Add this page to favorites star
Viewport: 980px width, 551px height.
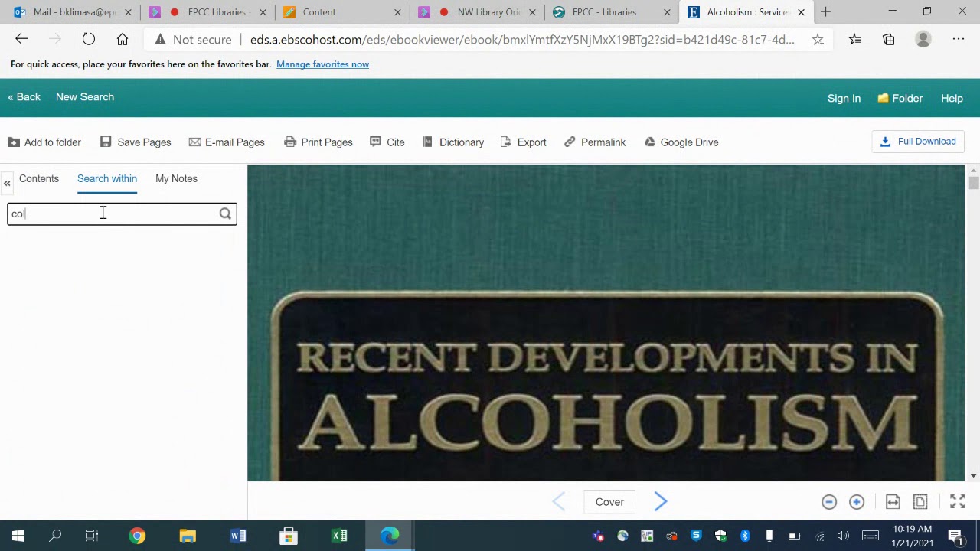coord(818,40)
